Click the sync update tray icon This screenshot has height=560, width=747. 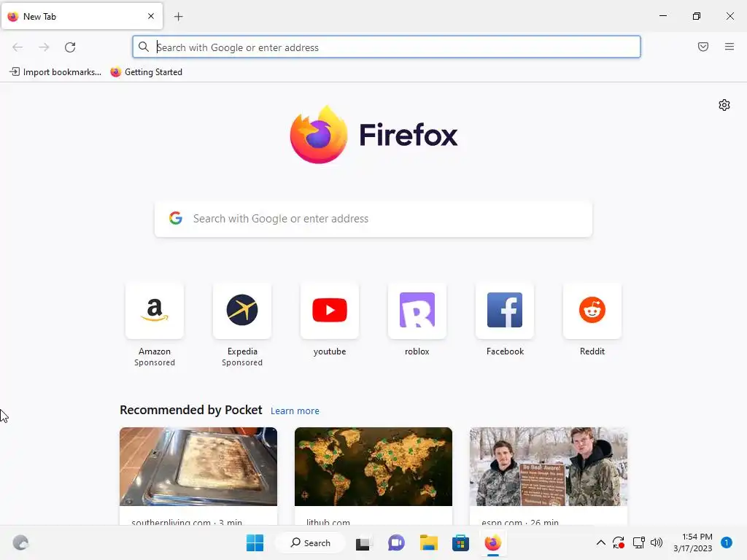pyautogui.click(x=619, y=542)
